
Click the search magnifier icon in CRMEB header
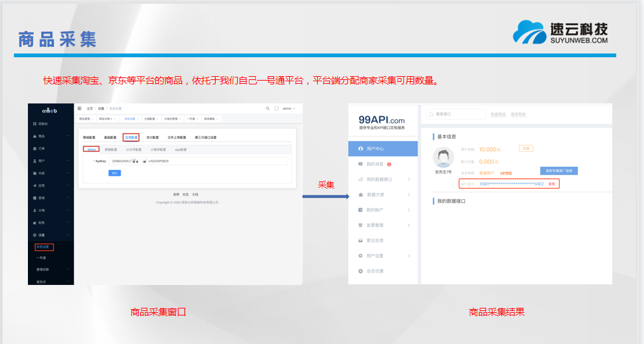pyautogui.click(x=268, y=109)
